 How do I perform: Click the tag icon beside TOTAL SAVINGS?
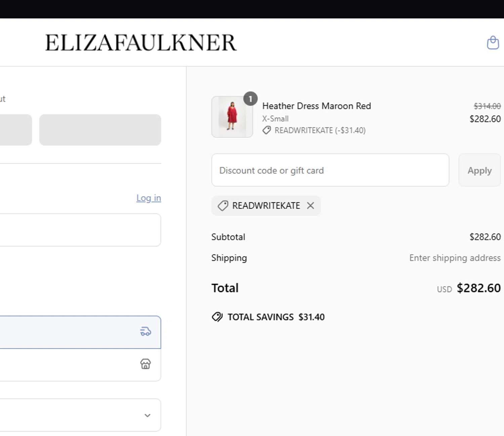(217, 317)
